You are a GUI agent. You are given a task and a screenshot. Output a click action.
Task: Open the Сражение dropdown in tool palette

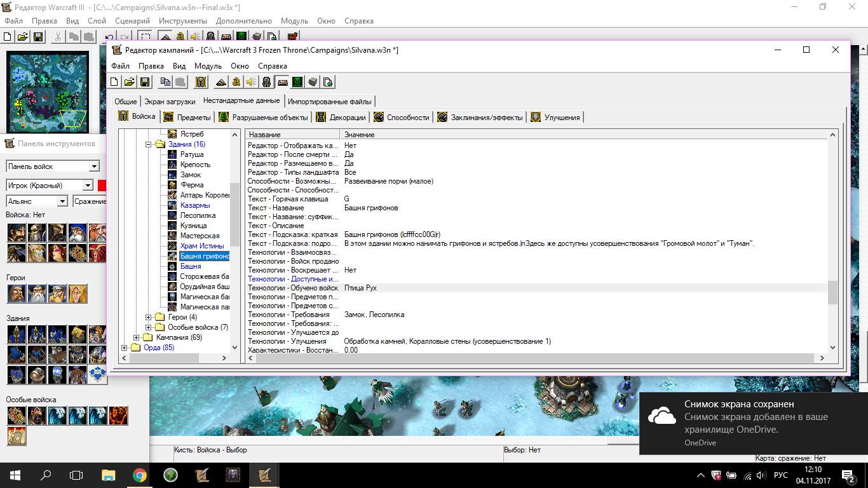[x=90, y=201]
